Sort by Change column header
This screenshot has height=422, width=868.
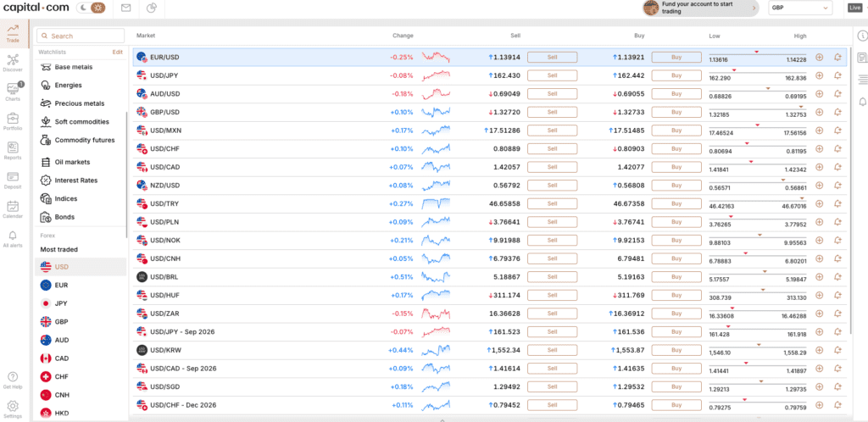click(x=403, y=36)
